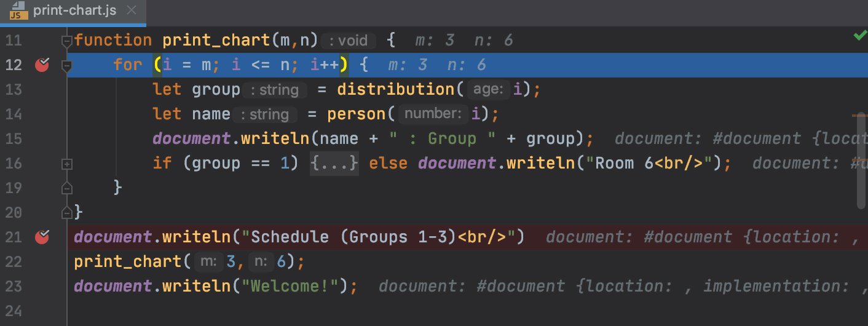Collapse the for loop at line 12
Image resolution: width=868 pixels, height=326 pixels.
tap(67, 65)
